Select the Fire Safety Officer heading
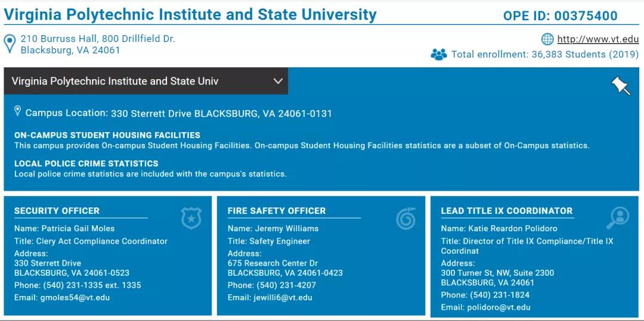644x321 pixels. [277, 211]
